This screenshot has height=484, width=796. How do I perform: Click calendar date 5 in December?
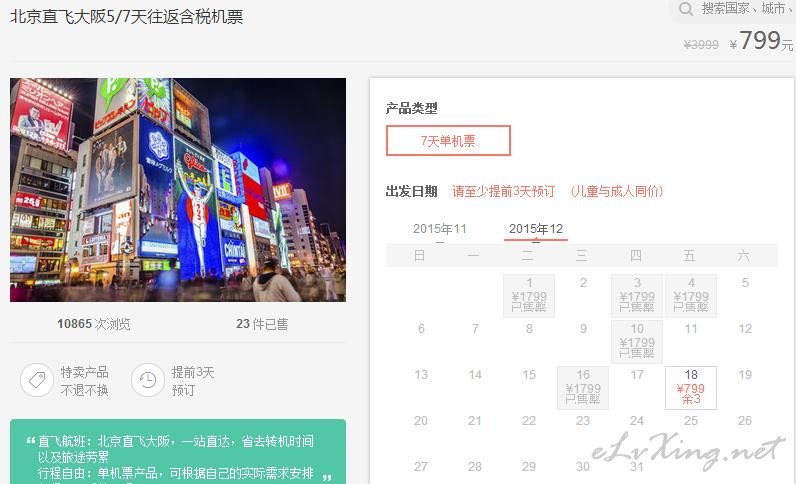tap(745, 283)
